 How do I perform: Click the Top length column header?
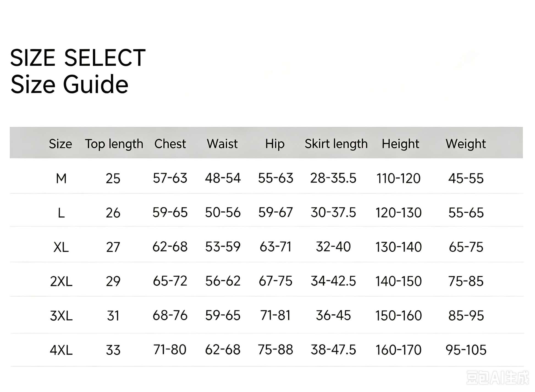pos(114,144)
